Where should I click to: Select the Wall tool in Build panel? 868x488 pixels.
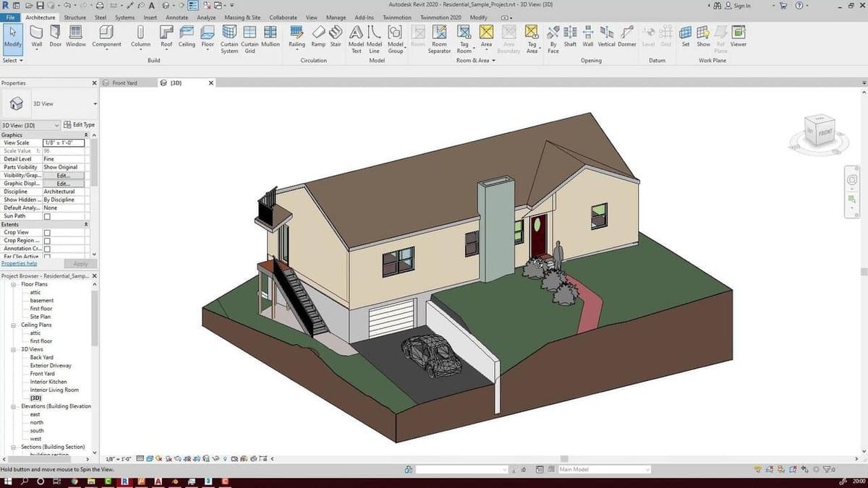point(36,38)
